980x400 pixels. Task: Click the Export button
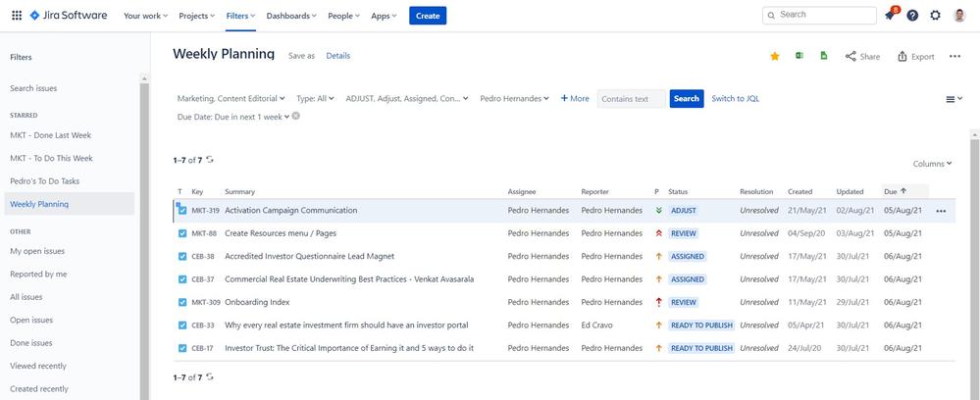915,56
